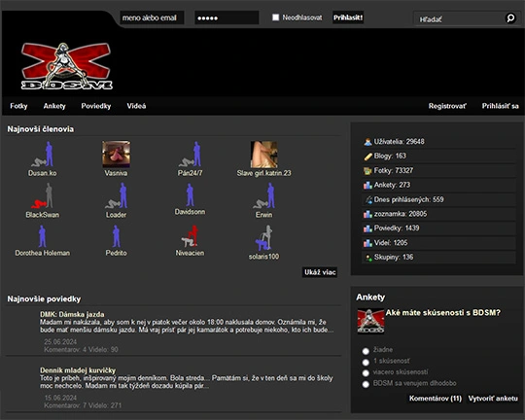
Task: Open Pán24/7 member avatar icon
Action: pyautogui.click(x=191, y=154)
